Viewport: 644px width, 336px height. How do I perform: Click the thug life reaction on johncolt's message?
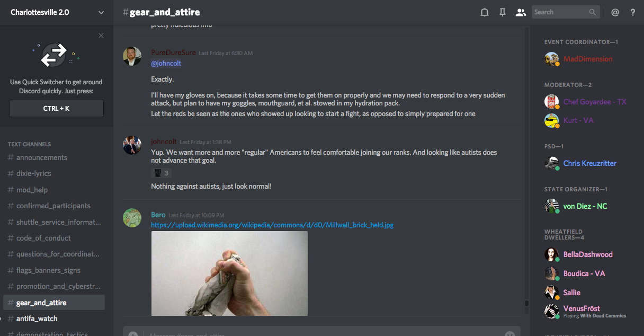tap(161, 173)
